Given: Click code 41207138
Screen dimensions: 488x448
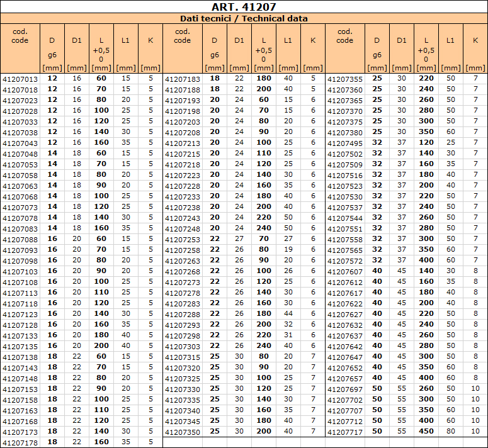Looking at the screenshot, I should pos(20,357).
